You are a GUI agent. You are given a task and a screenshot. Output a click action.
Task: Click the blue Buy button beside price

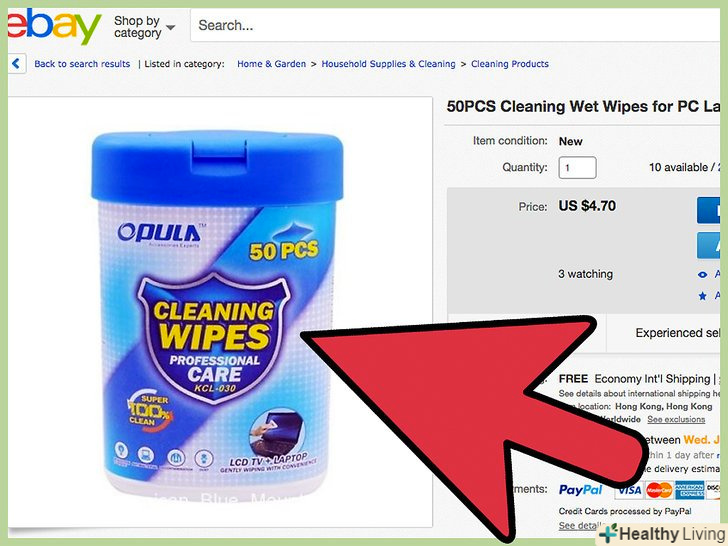[708, 210]
